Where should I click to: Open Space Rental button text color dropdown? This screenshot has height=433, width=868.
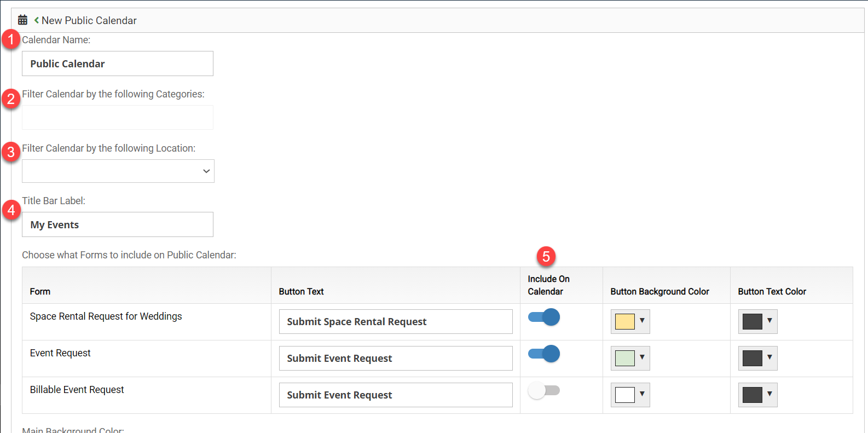(x=757, y=321)
